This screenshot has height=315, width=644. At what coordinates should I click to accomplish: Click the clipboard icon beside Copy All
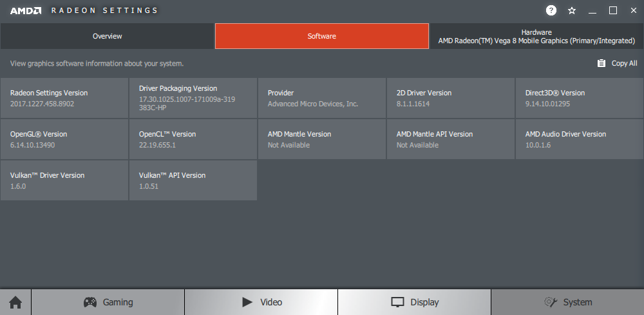point(601,63)
